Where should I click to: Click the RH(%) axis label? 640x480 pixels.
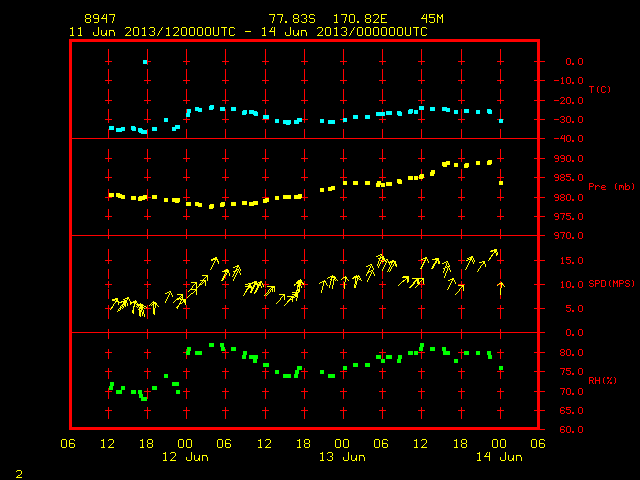[602, 380]
